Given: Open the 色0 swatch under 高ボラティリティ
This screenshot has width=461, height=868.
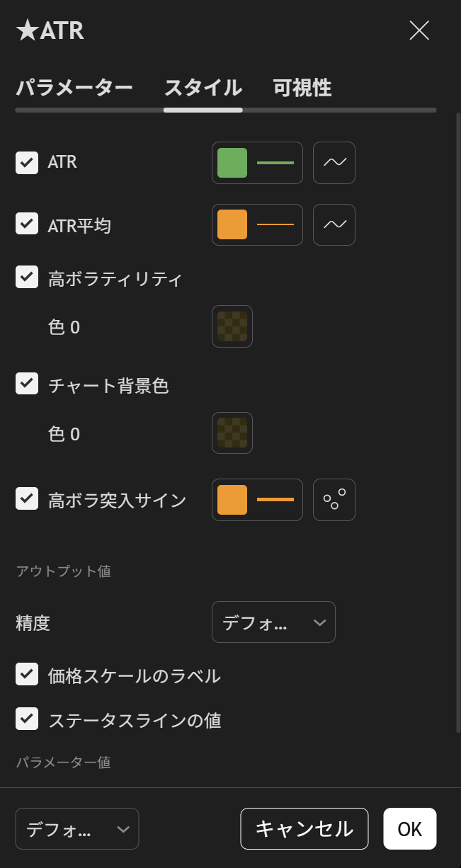Looking at the screenshot, I should pyautogui.click(x=232, y=326).
